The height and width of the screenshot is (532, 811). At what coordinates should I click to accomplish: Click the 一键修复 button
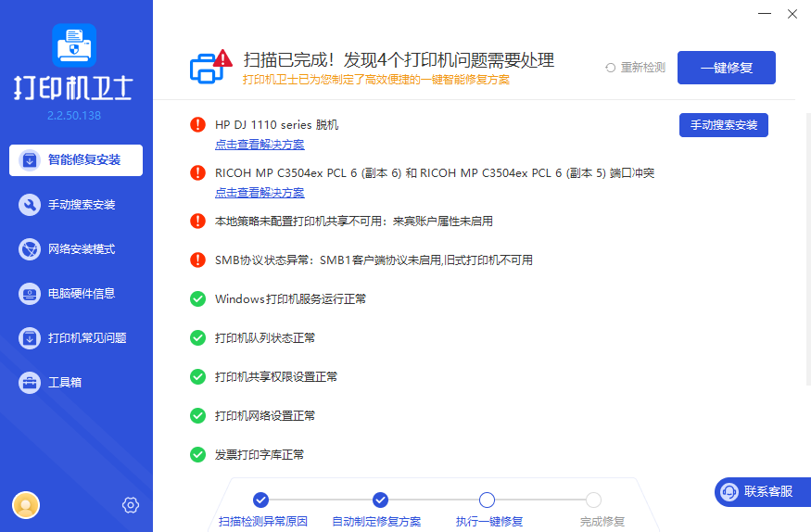pos(726,68)
